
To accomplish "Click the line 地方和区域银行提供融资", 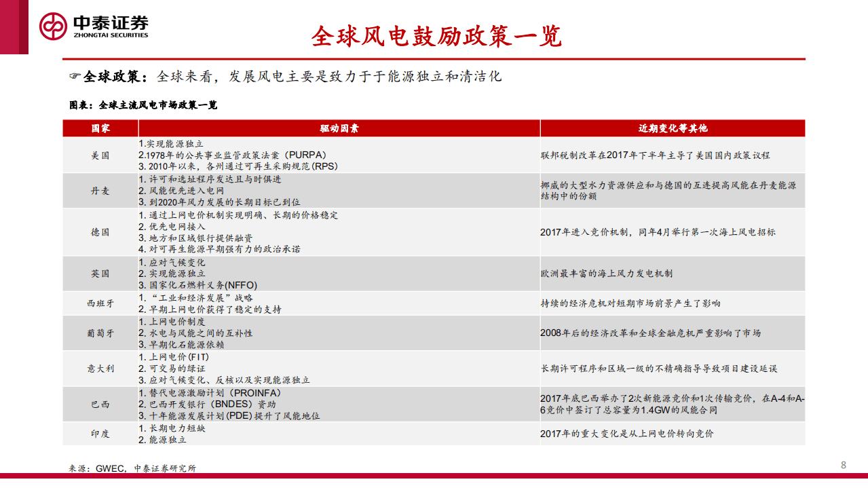I will click(x=195, y=238).
